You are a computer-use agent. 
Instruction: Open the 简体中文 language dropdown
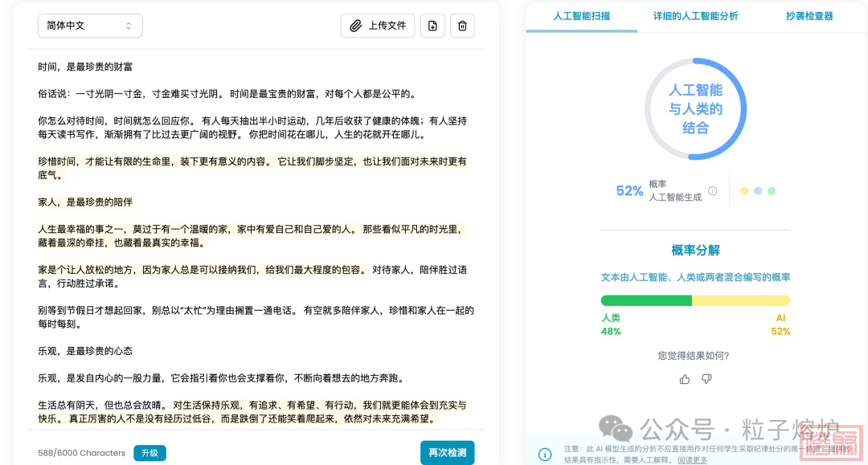(90, 26)
